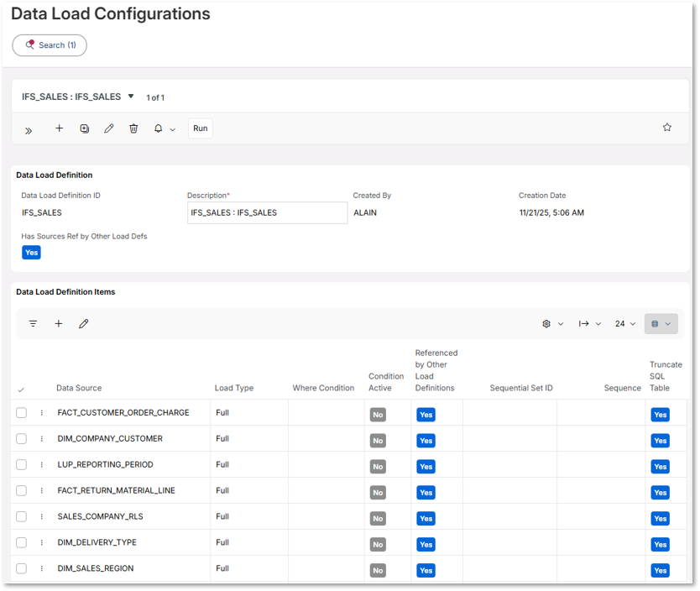700x591 pixels.
Task: Click the add new record plus icon in top toolbar
Action: [x=59, y=128]
